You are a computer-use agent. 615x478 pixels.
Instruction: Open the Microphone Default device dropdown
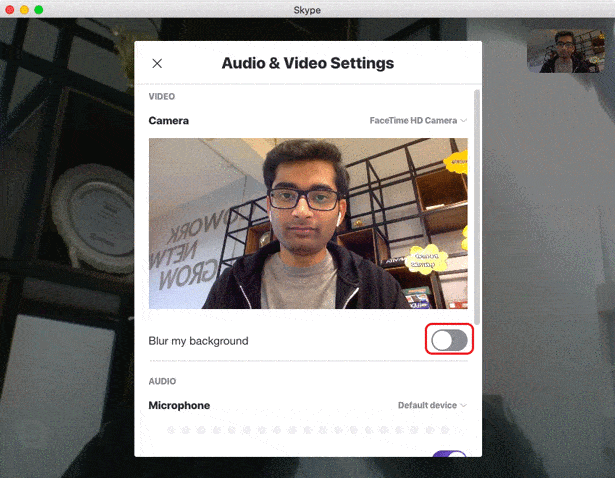coord(432,405)
